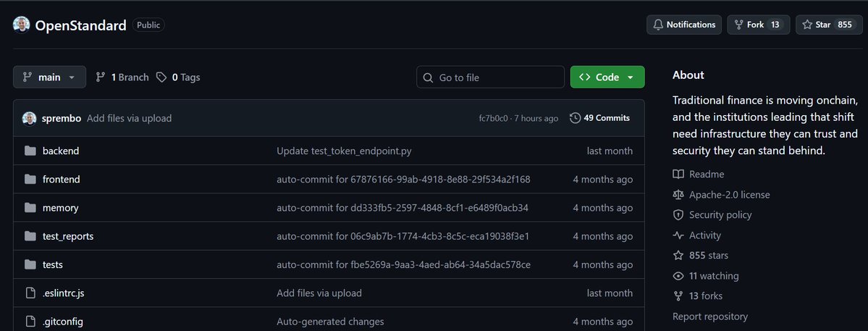This screenshot has height=331, width=868.
Task: Open the Apache-2.0 license link
Action: [729, 195]
